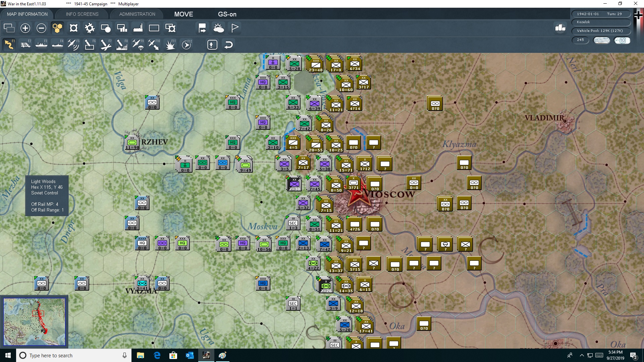Click the bar chart statistics button
The image size is (644, 362).
[x=560, y=28]
